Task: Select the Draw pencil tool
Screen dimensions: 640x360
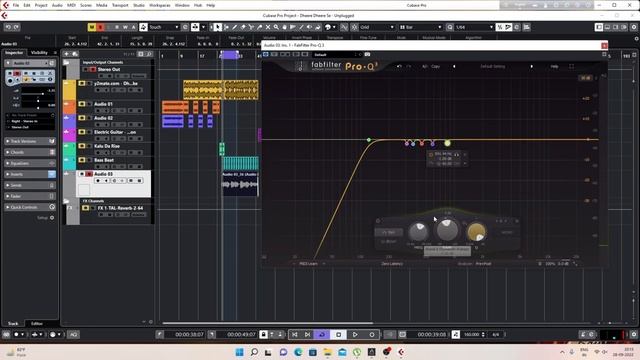Action: click(235, 27)
